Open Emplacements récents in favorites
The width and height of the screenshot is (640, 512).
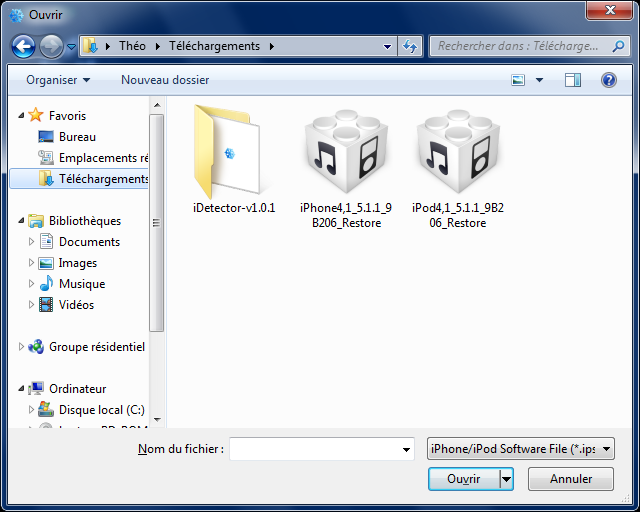(x=103, y=158)
